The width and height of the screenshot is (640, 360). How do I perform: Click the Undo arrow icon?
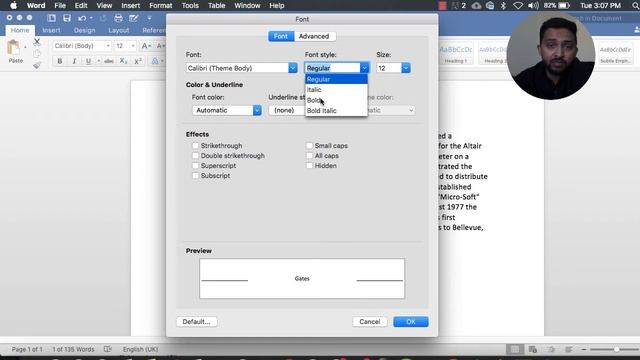[82, 18]
